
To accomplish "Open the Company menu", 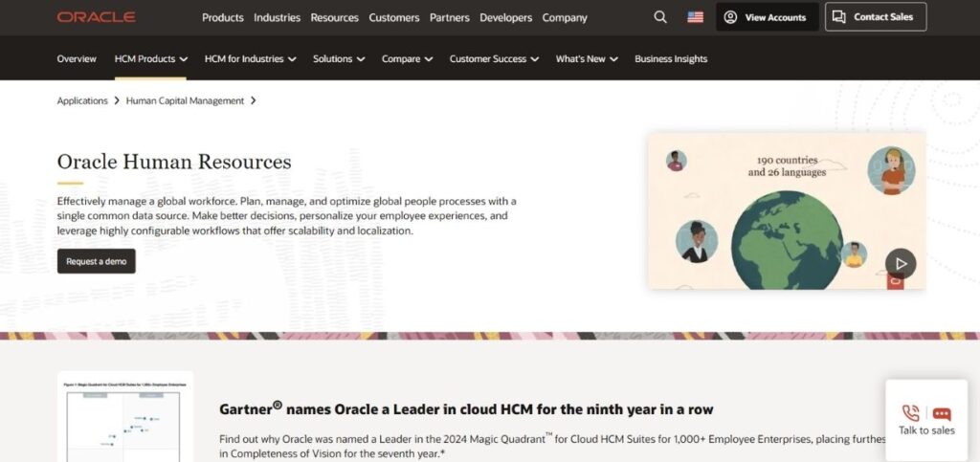I will point(565,17).
